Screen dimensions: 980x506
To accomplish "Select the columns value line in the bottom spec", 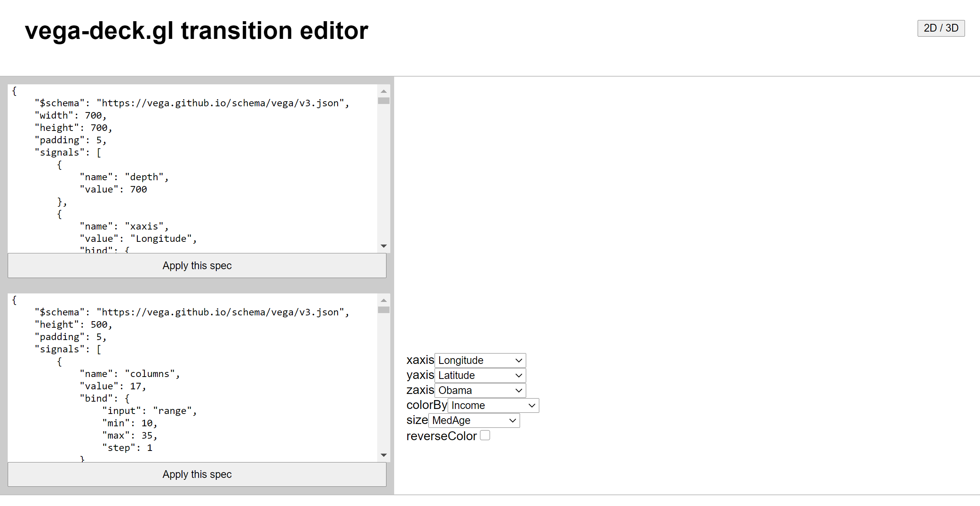I will click(113, 386).
